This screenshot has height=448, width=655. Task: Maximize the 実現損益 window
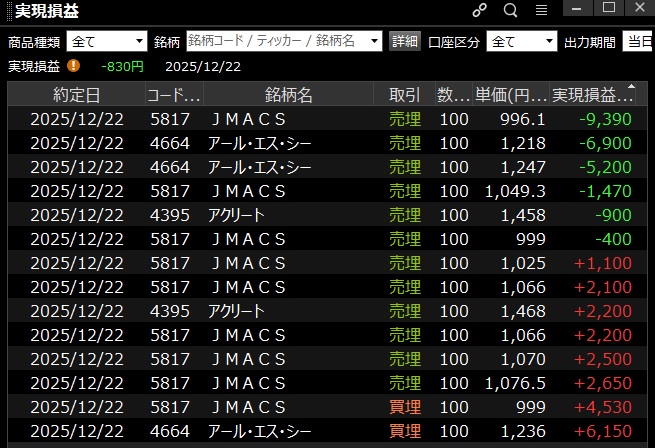click(608, 8)
